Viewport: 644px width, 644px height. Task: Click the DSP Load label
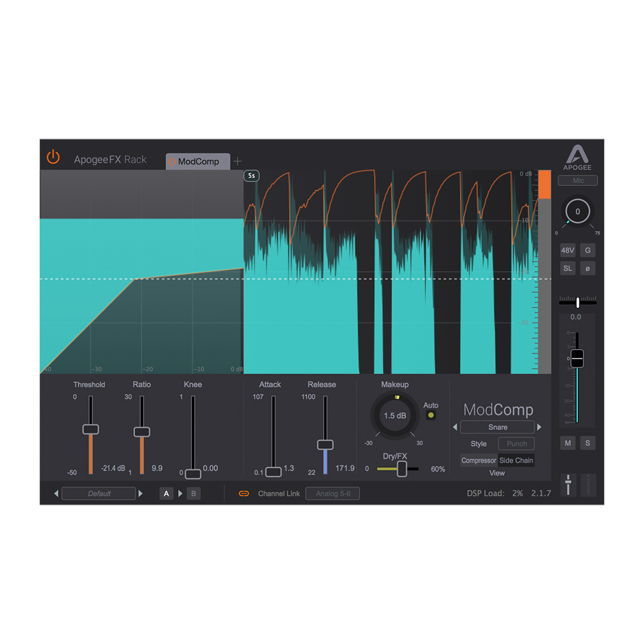tap(485, 493)
